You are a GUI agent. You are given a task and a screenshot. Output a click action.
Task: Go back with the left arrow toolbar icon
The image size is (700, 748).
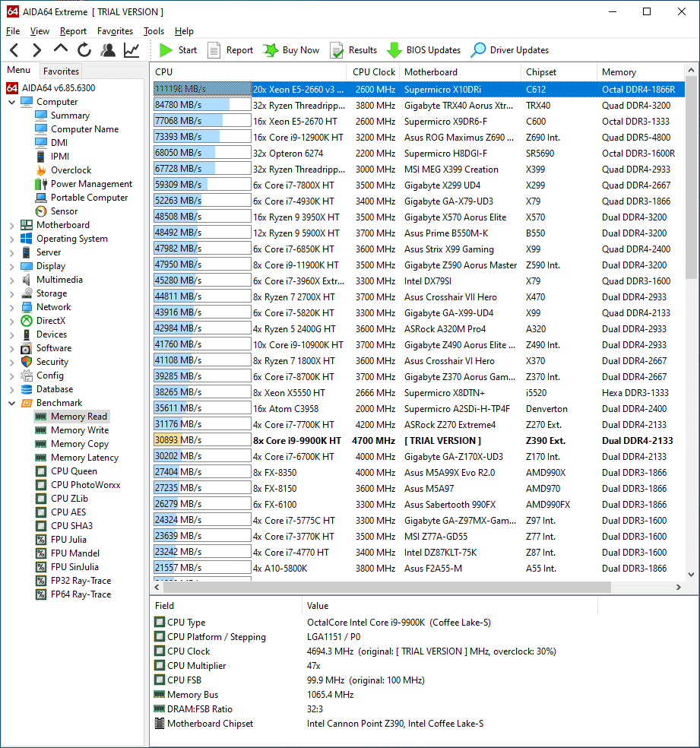pos(14,49)
